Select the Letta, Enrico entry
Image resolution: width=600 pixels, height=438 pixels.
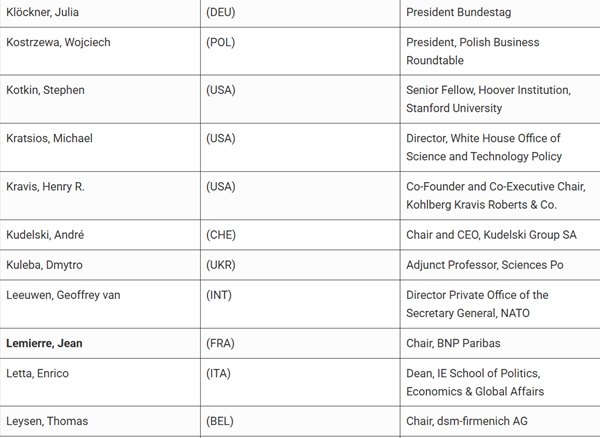[38, 373]
